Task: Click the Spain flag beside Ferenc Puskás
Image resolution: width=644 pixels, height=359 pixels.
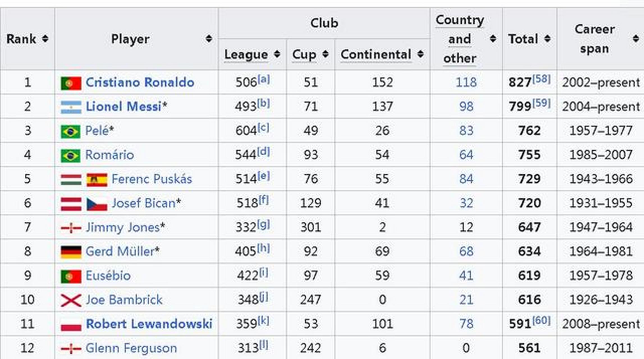Action: [x=97, y=180]
